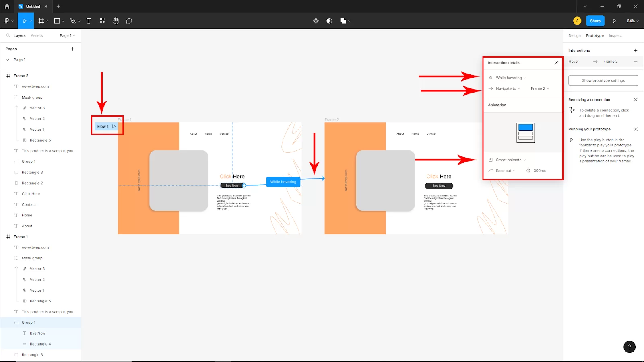This screenshot has width=644, height=362.
Task: Select the Frame tool
Action: [41, 21]
